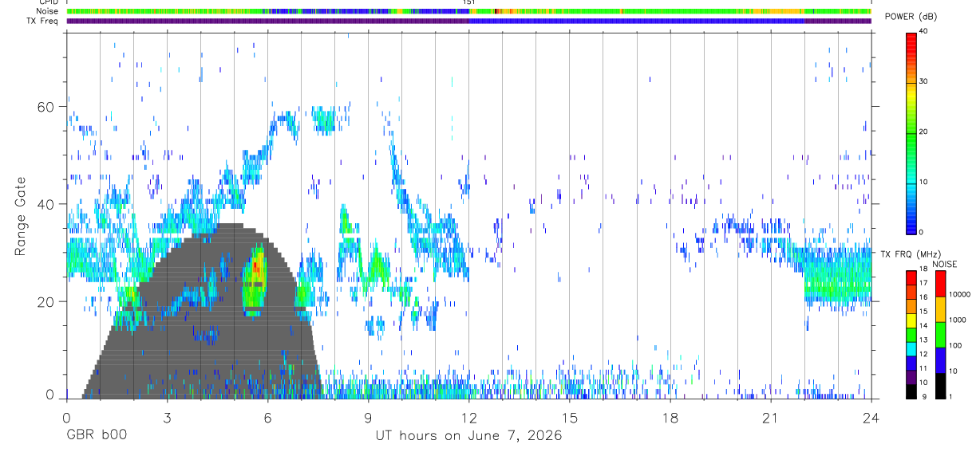
Task: Click the Noise strip row label
Action: (49, 11)
